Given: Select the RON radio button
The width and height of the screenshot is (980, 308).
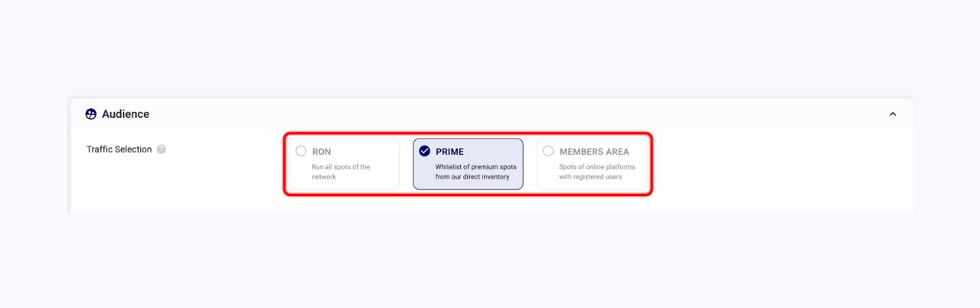Looking at the screenshot, I should pos(301,151).
